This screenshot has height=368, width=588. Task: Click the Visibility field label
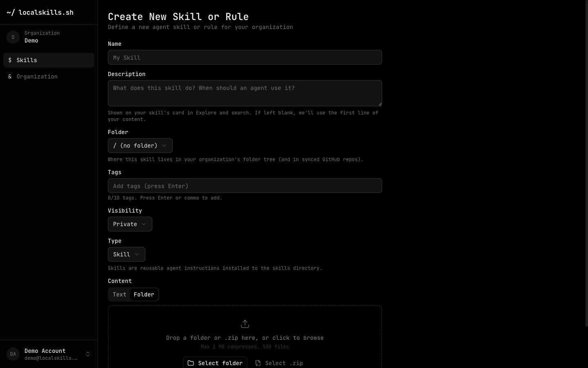tap(125, 211)
